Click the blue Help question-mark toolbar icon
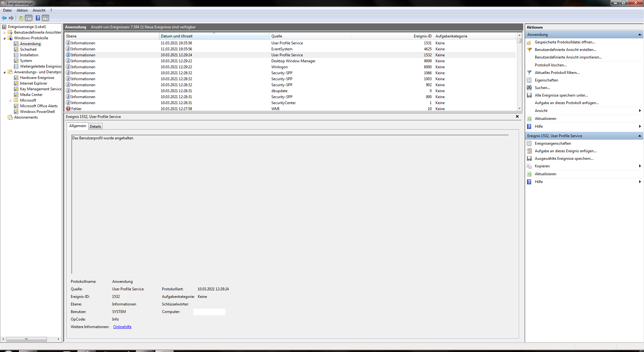 pos(38,18)
